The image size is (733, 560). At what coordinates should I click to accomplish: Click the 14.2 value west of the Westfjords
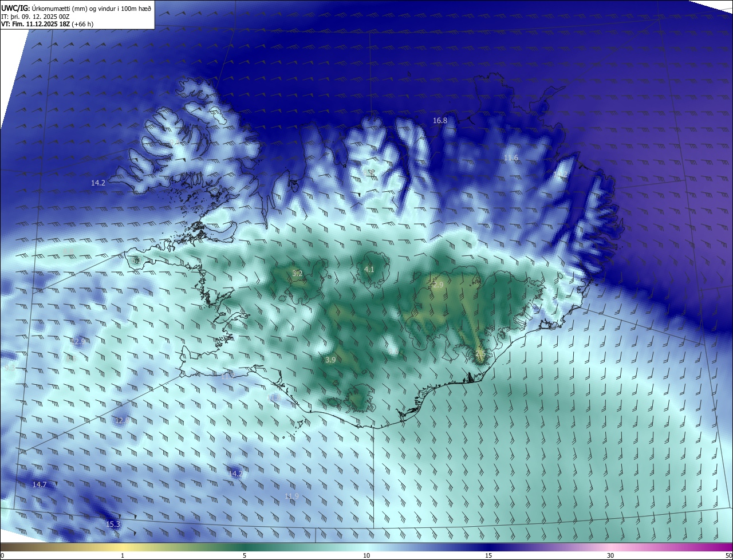pyautogui.click(x=98, y=183)
